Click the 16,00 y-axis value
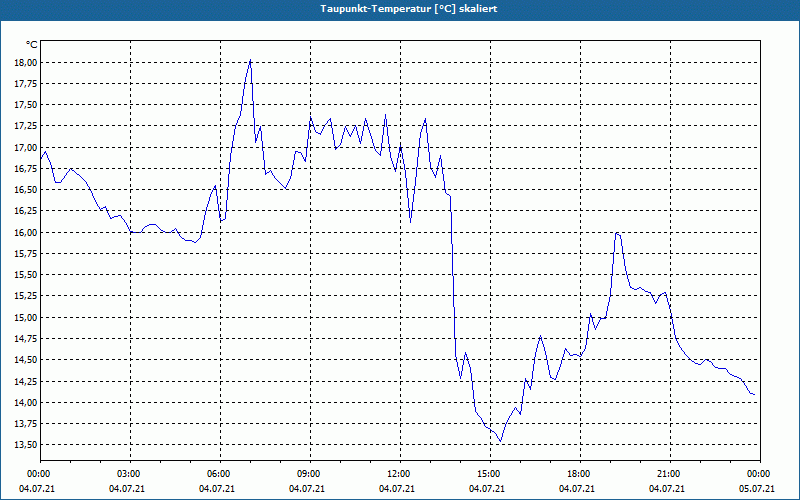The height and width of the screenshot is (500, 800). point(25,233)
